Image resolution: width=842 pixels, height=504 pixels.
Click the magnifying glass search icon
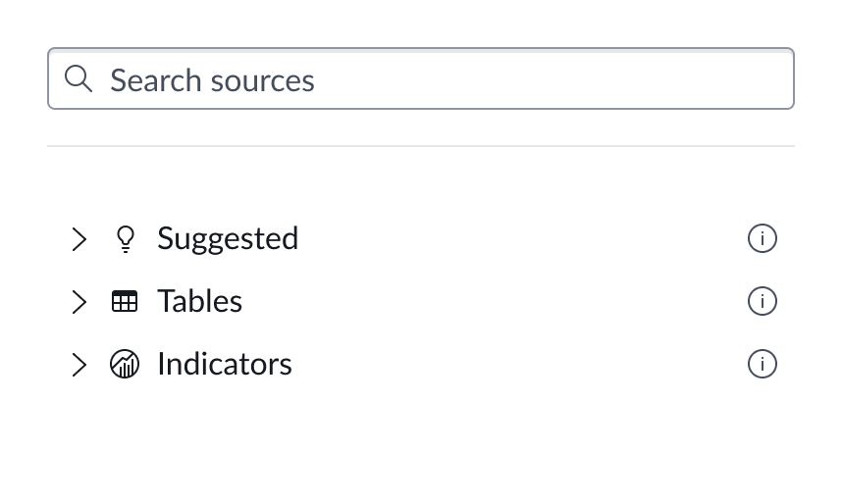79,78
